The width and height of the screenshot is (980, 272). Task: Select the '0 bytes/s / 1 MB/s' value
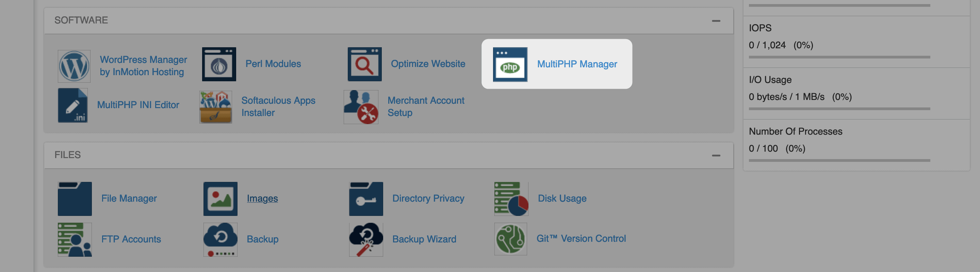(x=786, y=97)
